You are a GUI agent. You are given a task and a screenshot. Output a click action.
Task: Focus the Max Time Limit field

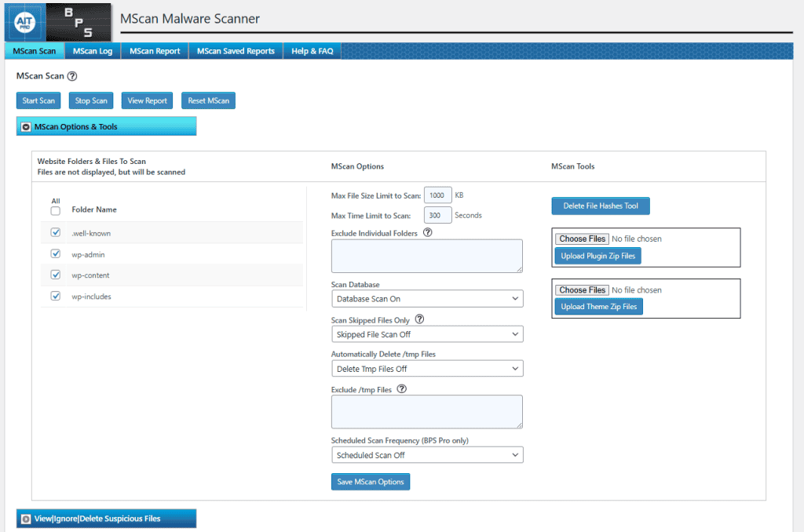click(x=438, y=215)
